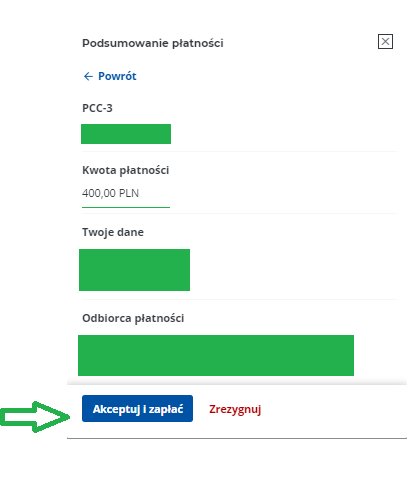Confirm payment with Akceptuj i zapłać
The height and width of the screenshot is (485, 419).
(x=137, y=408)
